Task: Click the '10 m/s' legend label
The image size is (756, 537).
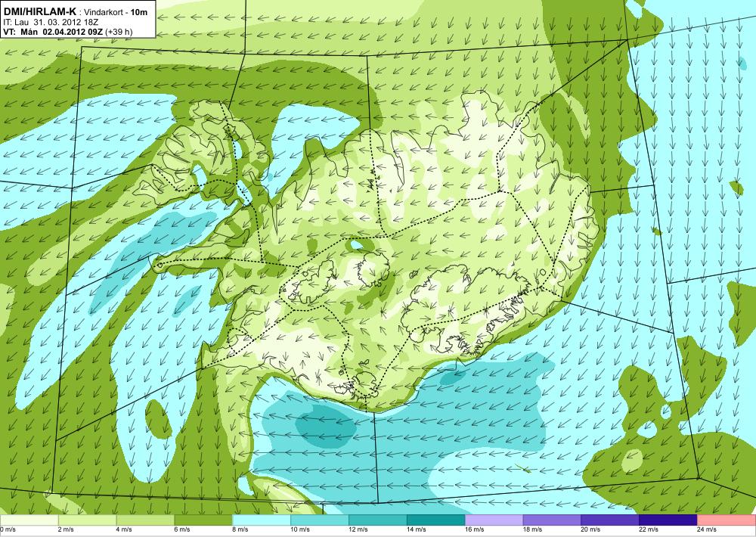Action: [x=300, y=529]
